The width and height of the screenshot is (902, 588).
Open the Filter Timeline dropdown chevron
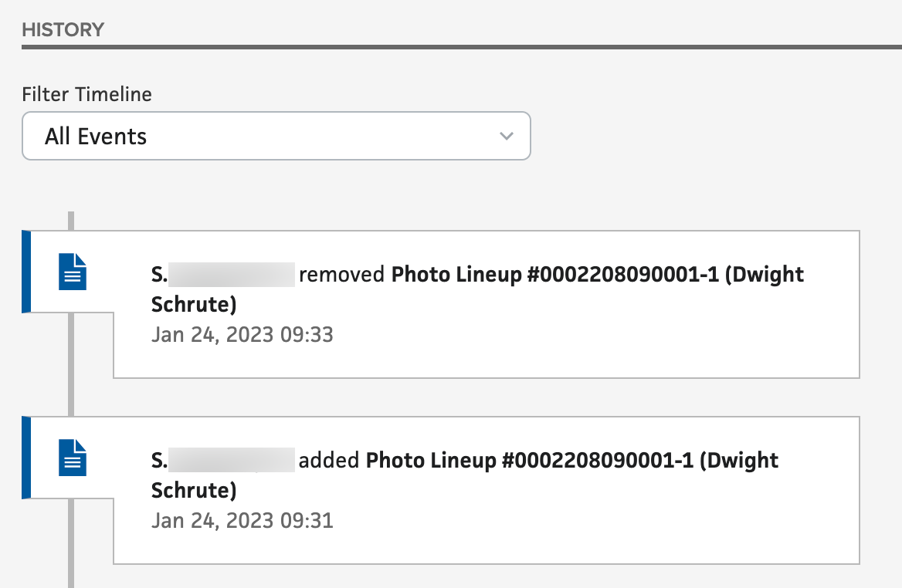pos(507,136)
